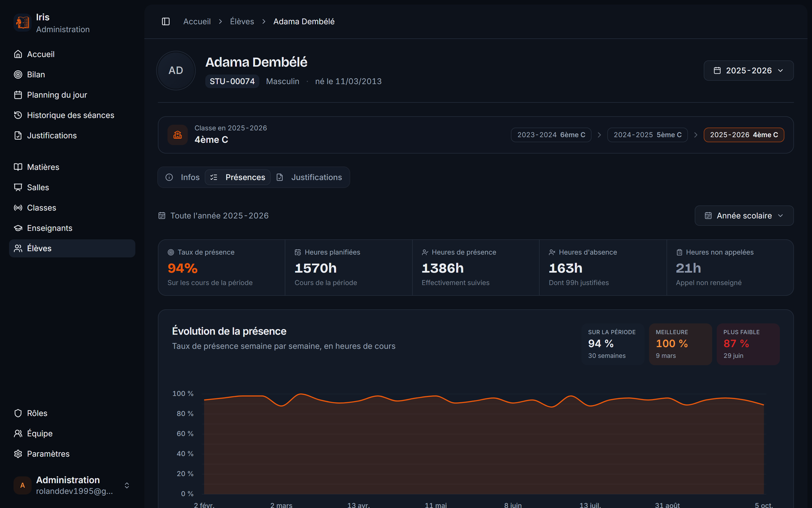The height and width of the screenshot is (508, 812).
Task: Click the Heures planifiées calendar icon
Action: [298, 252]
